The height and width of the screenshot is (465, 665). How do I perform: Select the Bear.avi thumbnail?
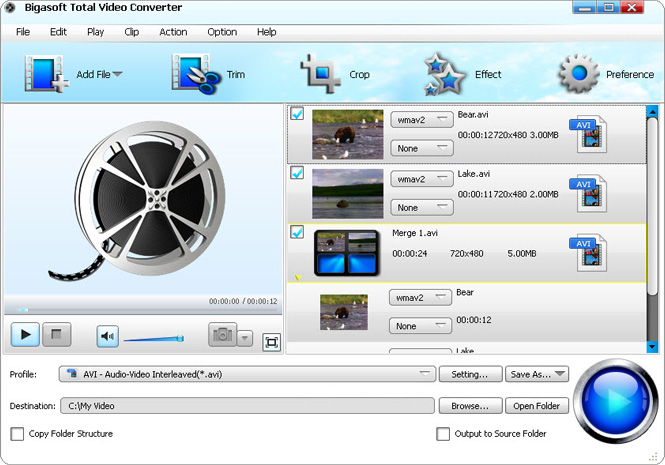[347, 134]
